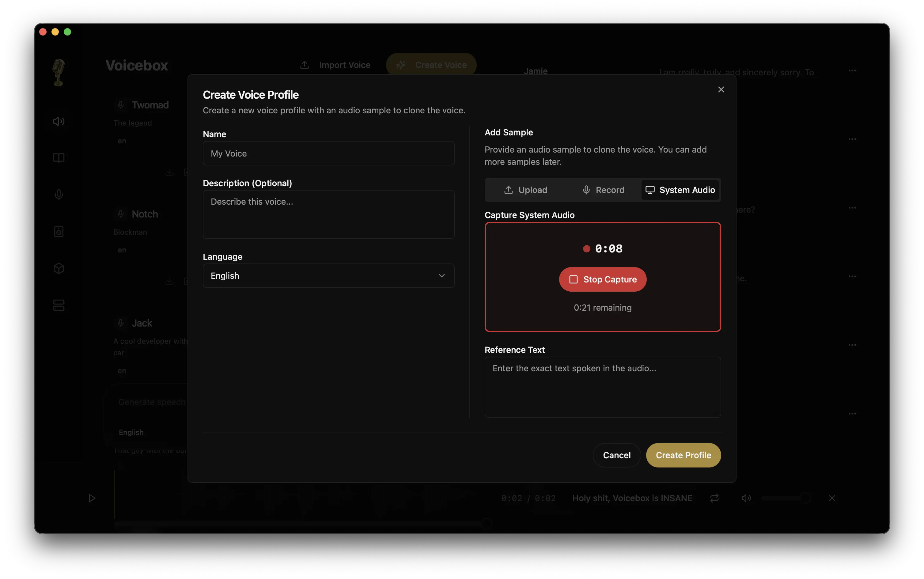Click the microphone icon in sidebar
Screen dimensions: 924x579
(59, 195)
